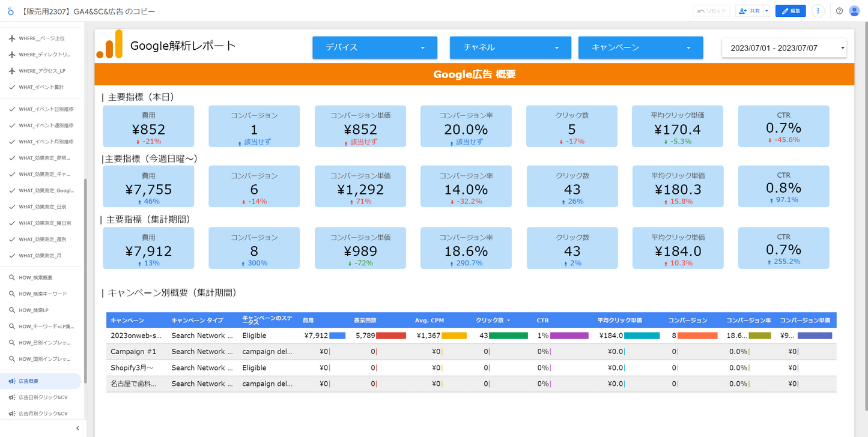Collapse the sidebar with the left chevron
This screenshot has width=868, height=437.
(x=77, y=428)
